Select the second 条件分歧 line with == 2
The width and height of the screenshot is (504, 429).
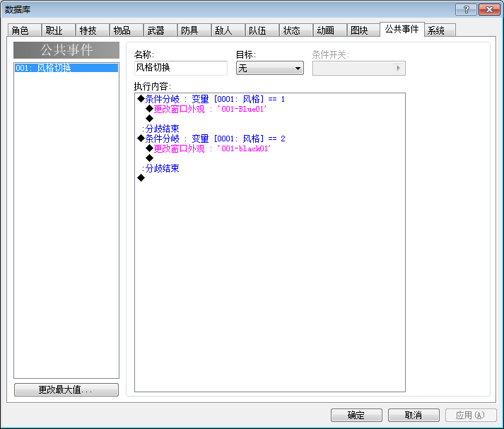[211, 139]
